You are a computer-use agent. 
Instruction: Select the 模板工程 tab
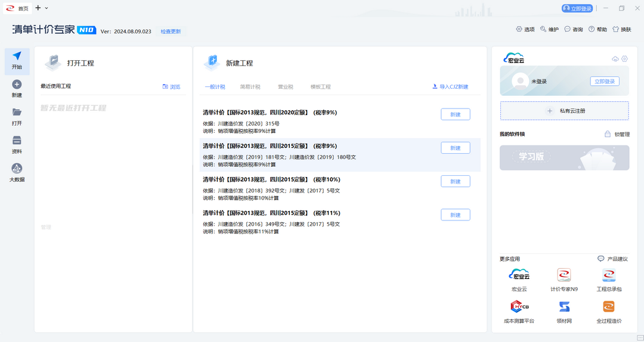(320, 86)
